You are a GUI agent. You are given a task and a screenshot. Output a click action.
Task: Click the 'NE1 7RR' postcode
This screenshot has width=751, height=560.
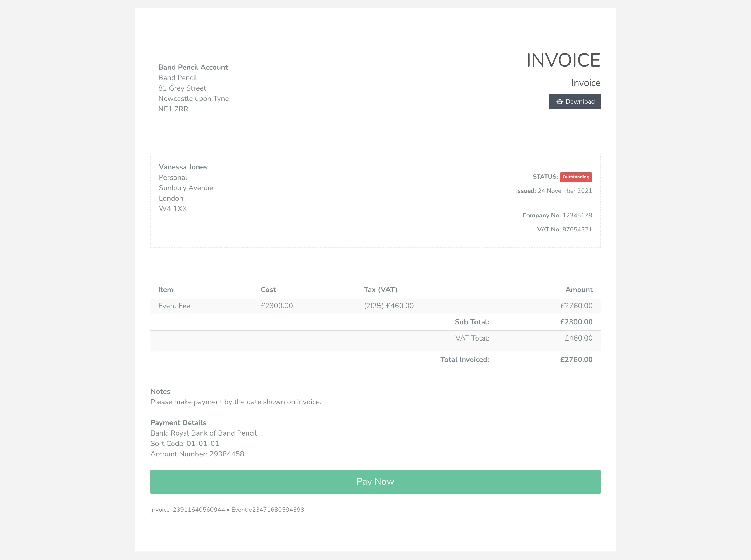pyautogui.click(x=173, y=109)
